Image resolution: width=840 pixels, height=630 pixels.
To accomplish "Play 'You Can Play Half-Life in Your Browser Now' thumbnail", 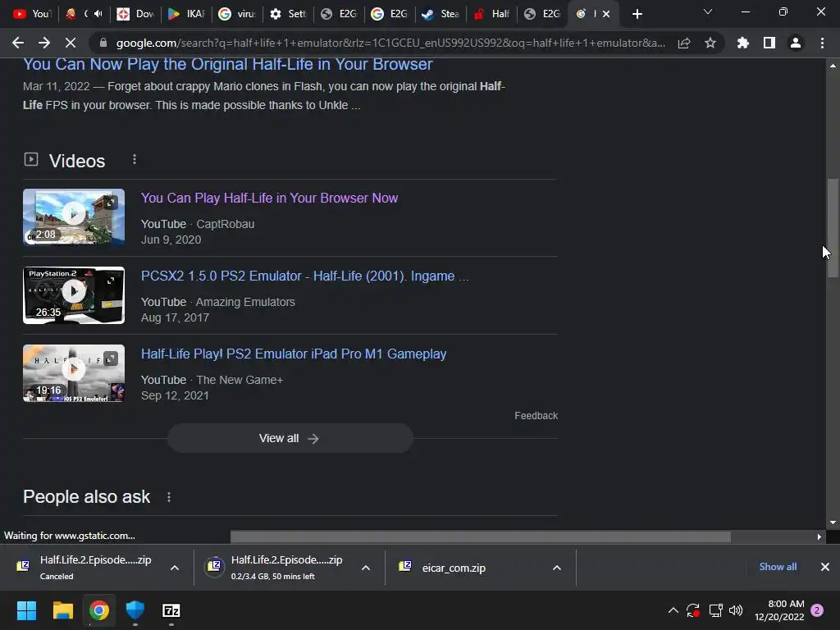I will point(74,217).
